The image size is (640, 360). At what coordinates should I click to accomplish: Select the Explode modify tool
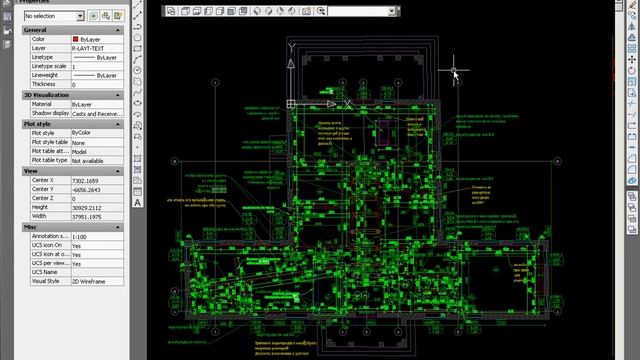click(632, 180)
